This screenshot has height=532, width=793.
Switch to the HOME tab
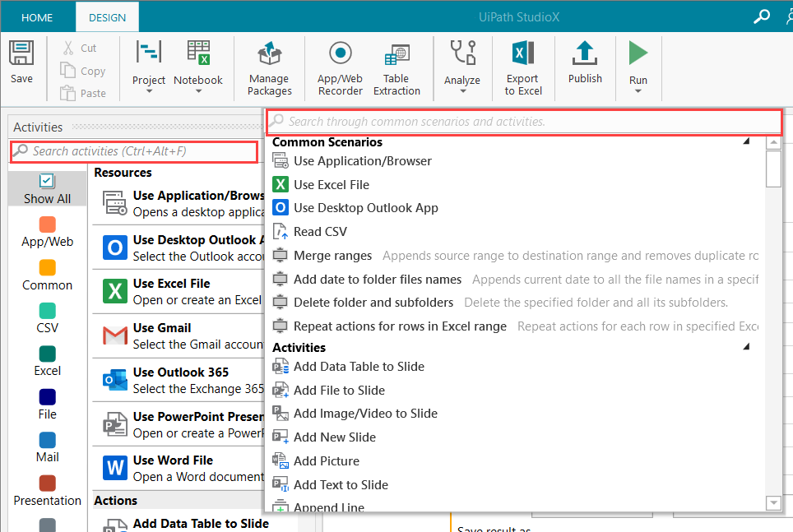click(37, 17)
